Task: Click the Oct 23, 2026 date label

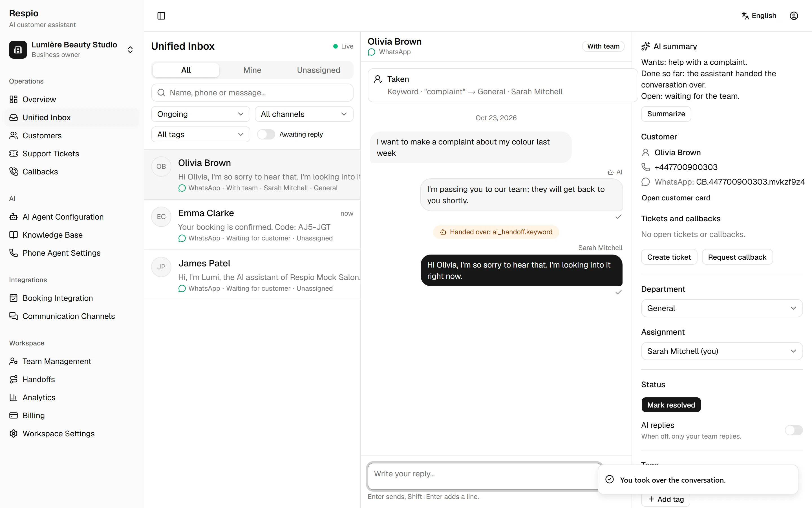Action: [496, 118]
